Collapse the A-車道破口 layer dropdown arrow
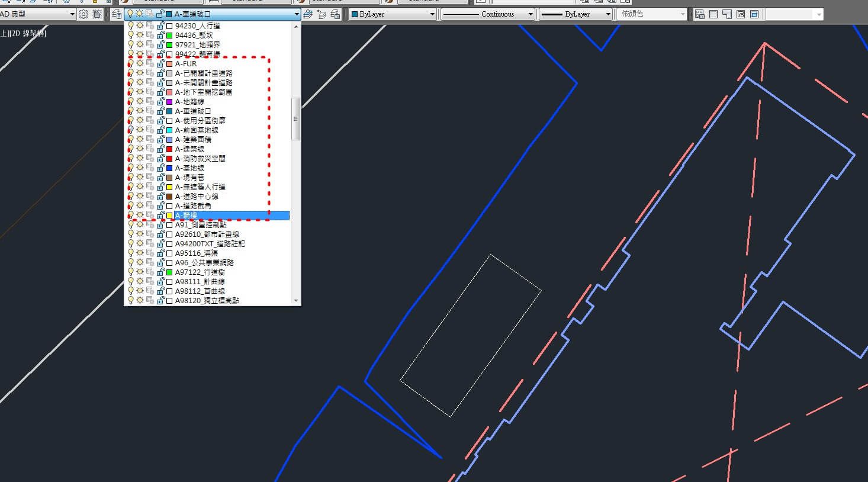Viewport: 868px width, 482px height. 297,14
